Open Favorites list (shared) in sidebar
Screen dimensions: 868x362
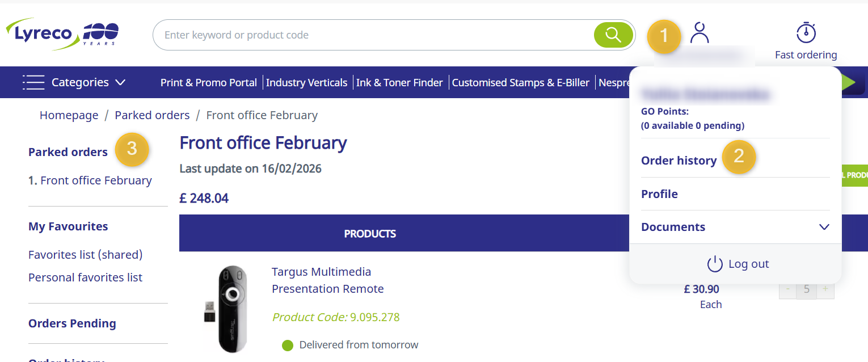[86, 255]
